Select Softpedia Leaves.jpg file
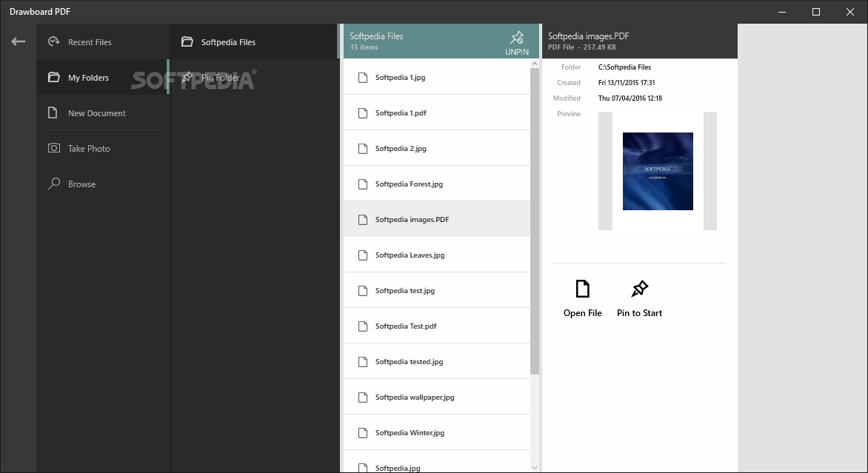The width and height of the screenshot is (868, 473). pyautogui.click(x=437, y=255)
